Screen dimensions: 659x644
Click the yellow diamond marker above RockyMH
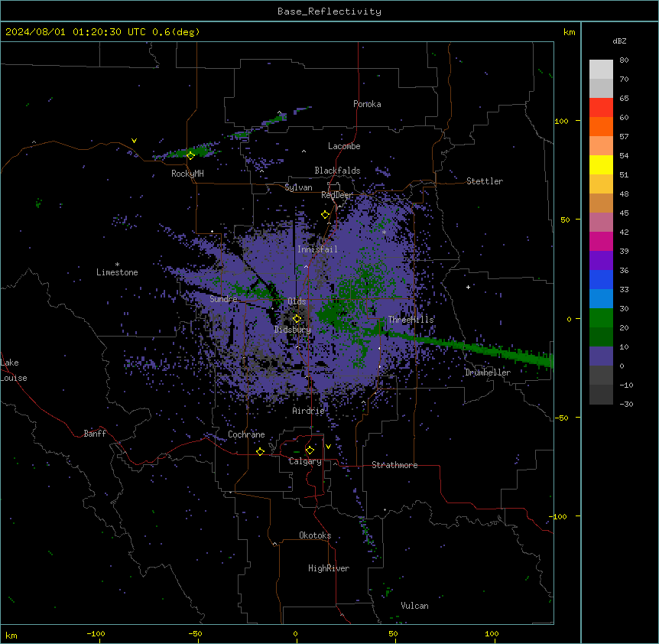(190, 156)
